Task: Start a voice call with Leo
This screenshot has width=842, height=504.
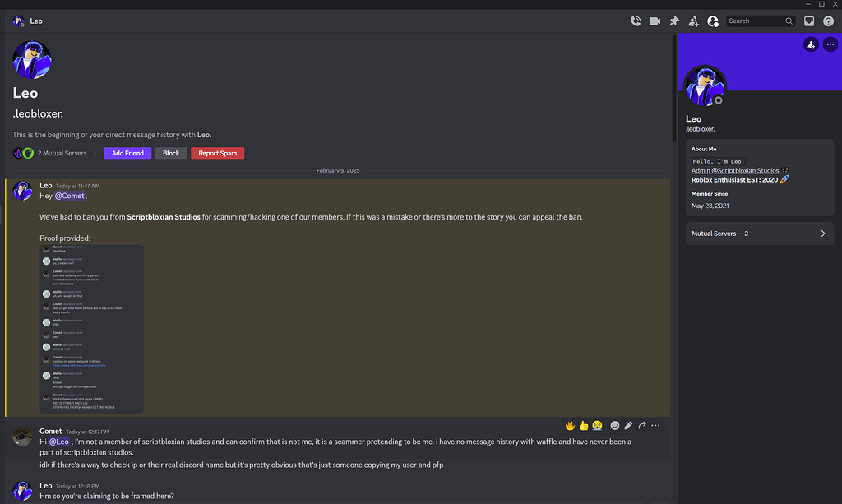Action: tap(636, 21)
